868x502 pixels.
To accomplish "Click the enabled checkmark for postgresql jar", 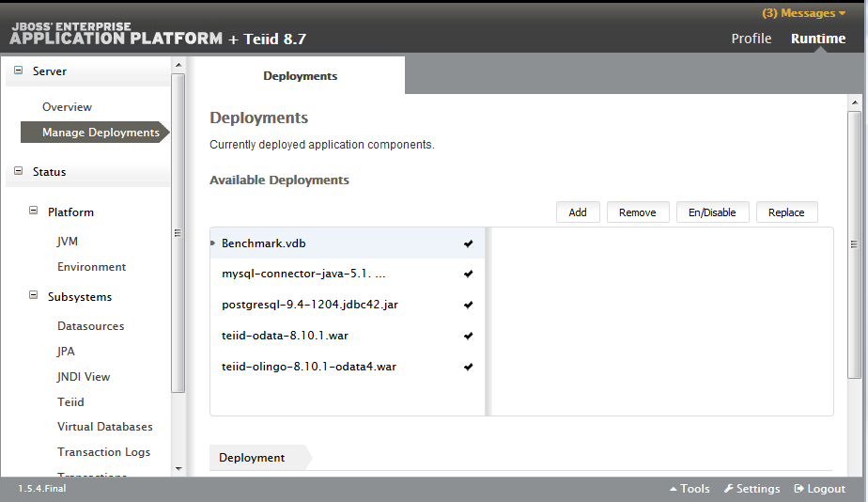I will click(469, 305).
